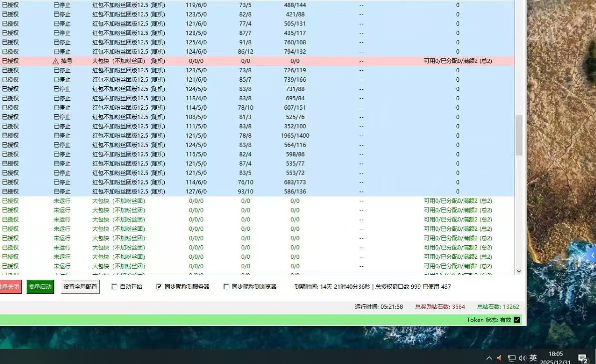Toggle the Token 状态 有效 checkbox
Screen dimensions: 596x364
[x=517, y=320]
